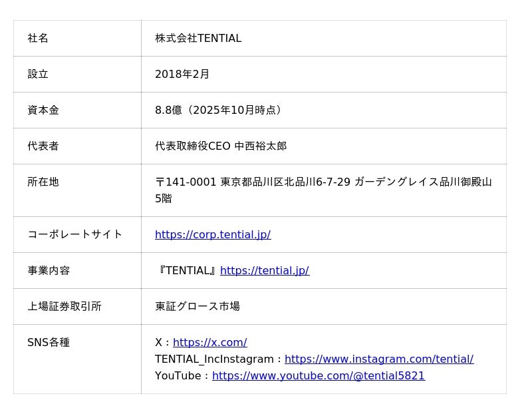Click the コーポレートサイト label

[75, 234]
